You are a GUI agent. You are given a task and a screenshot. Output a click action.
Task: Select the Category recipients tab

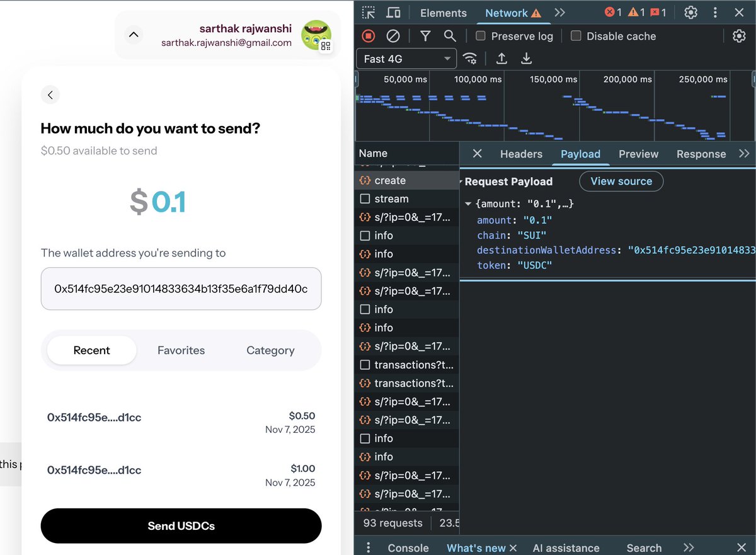pos(271,350)
